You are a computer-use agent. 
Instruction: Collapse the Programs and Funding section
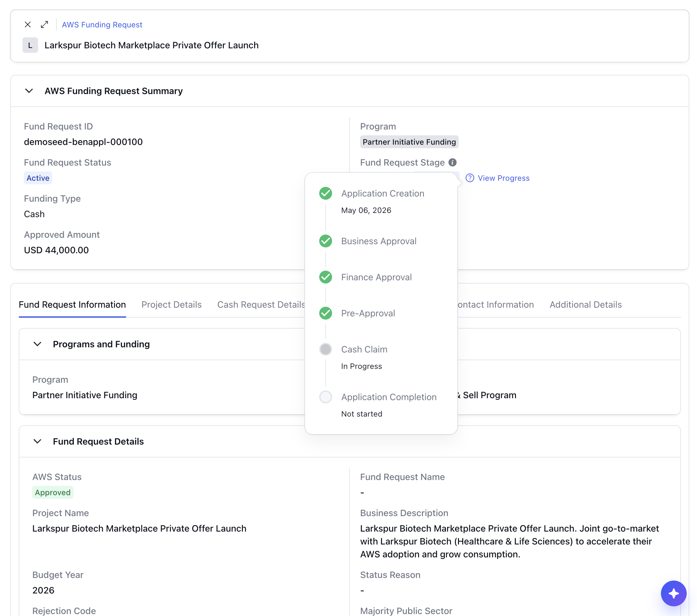37,344
